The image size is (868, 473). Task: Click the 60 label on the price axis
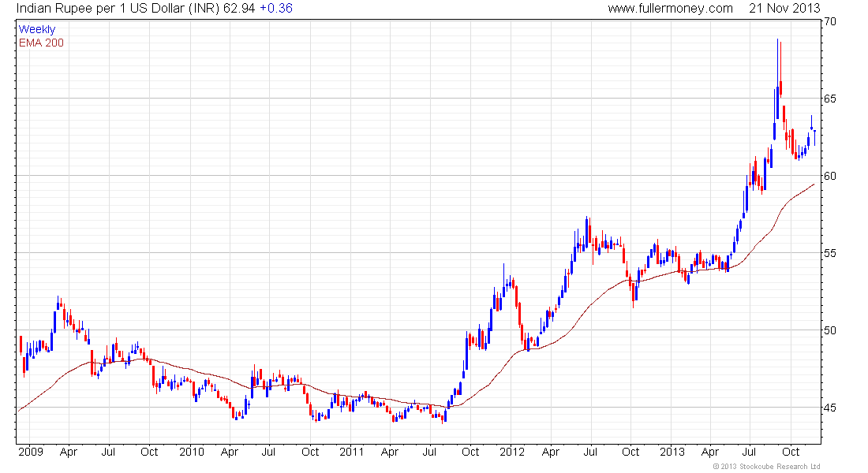pos(830,176)
